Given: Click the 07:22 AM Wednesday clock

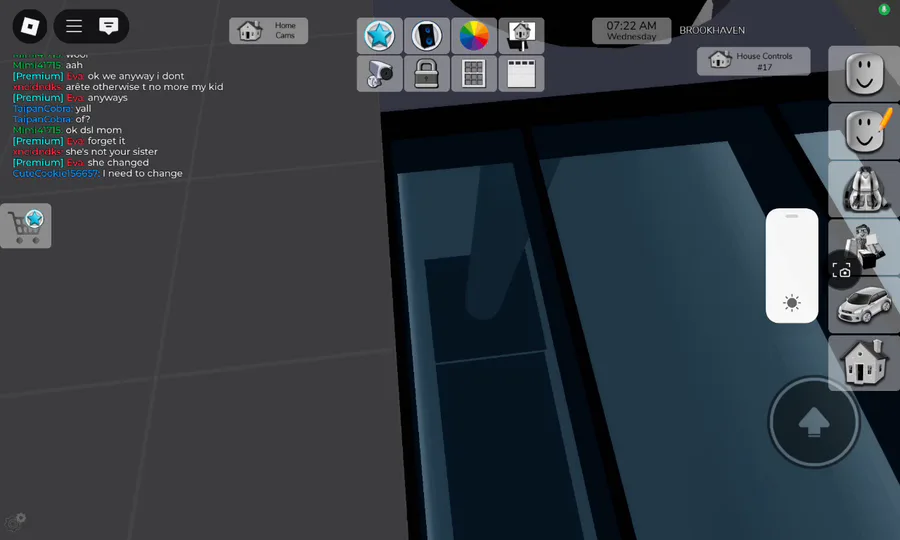Looking at the screenshot, I should click(631, 30).
